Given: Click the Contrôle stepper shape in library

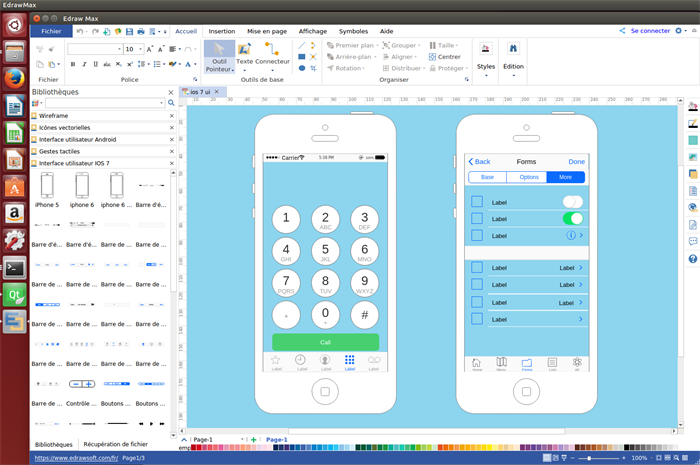Looking at the screenshot, I should (x=82, y=384).
